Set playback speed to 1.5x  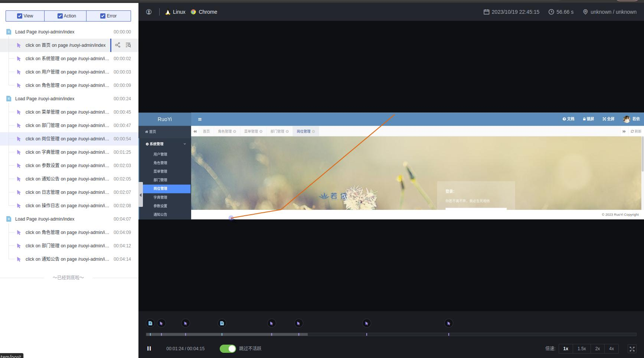point(582,349)
